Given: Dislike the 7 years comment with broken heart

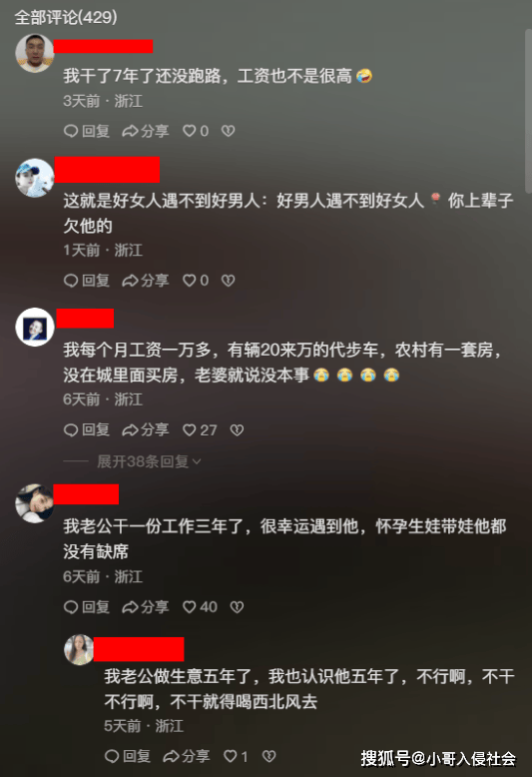Looking at the screenshot, I should pyautogui.click(x=228, y=131).
